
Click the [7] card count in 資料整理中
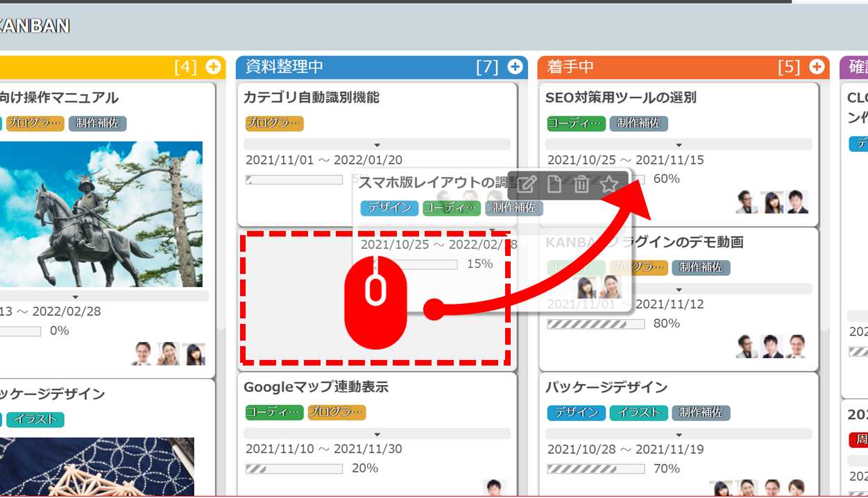pos(487,67)
